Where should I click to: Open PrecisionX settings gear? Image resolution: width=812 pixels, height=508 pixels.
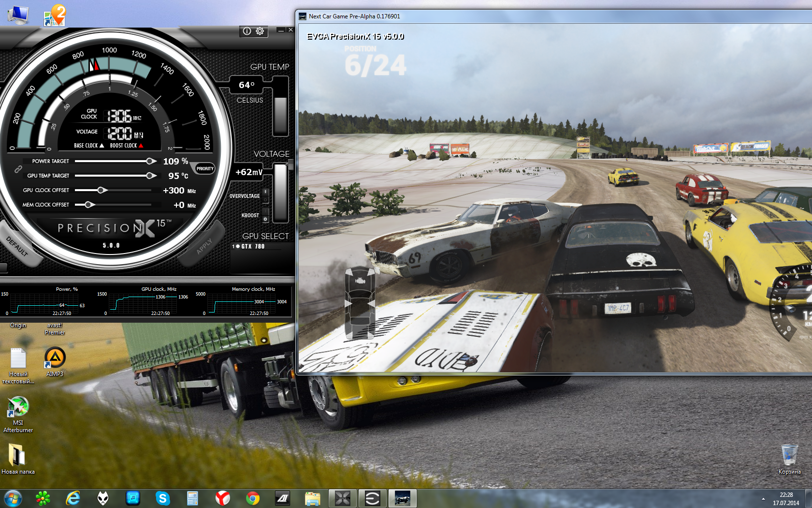point(260,31)
